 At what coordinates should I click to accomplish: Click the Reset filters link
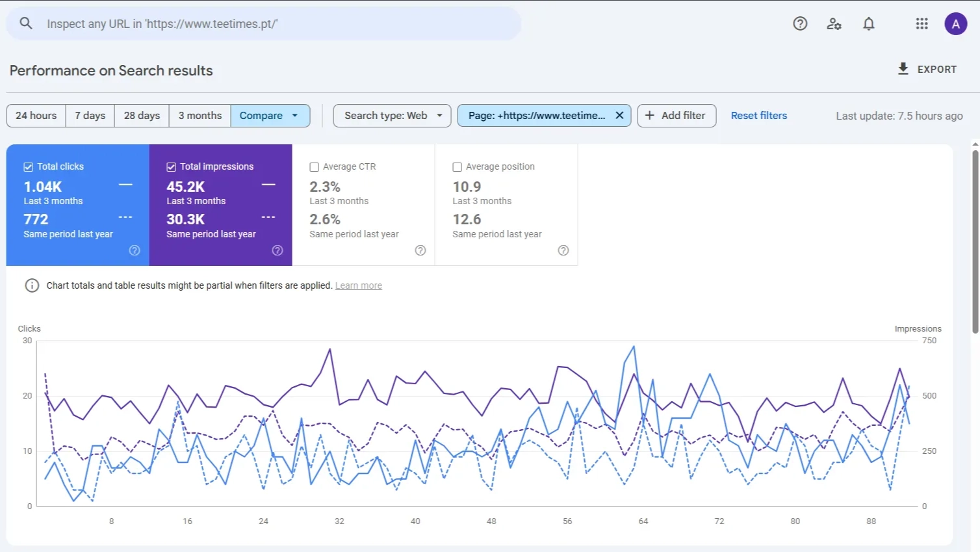758,115
